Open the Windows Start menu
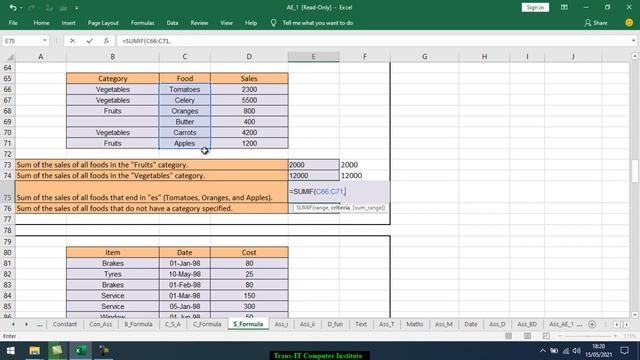 11,351
